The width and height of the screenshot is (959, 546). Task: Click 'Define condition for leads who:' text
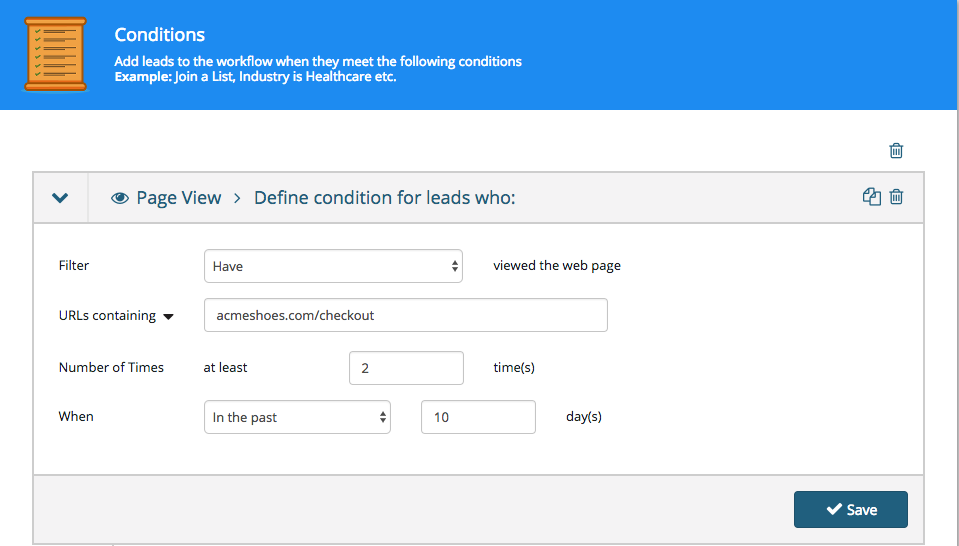coord(385,197)
